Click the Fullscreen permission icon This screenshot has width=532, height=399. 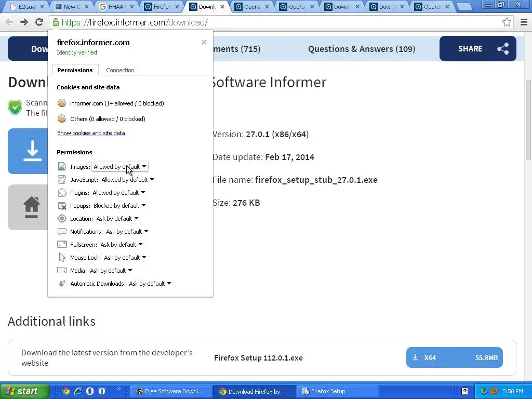click(x=62, y=245)
